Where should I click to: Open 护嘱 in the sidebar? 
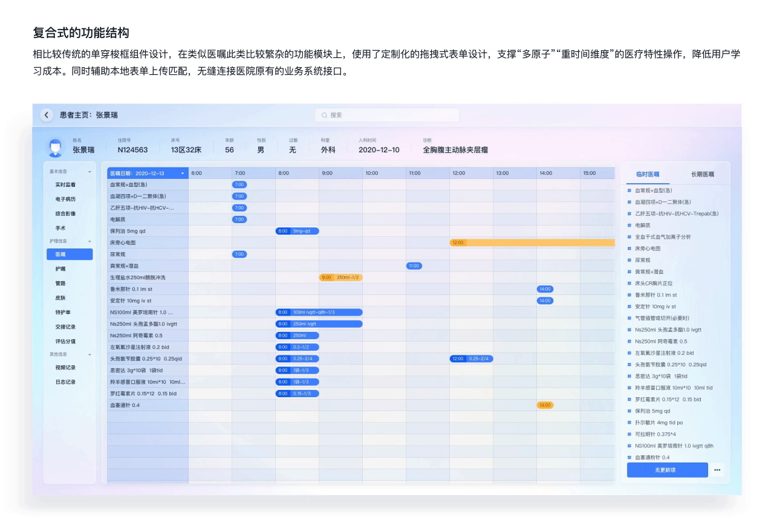tap(60, 269)
